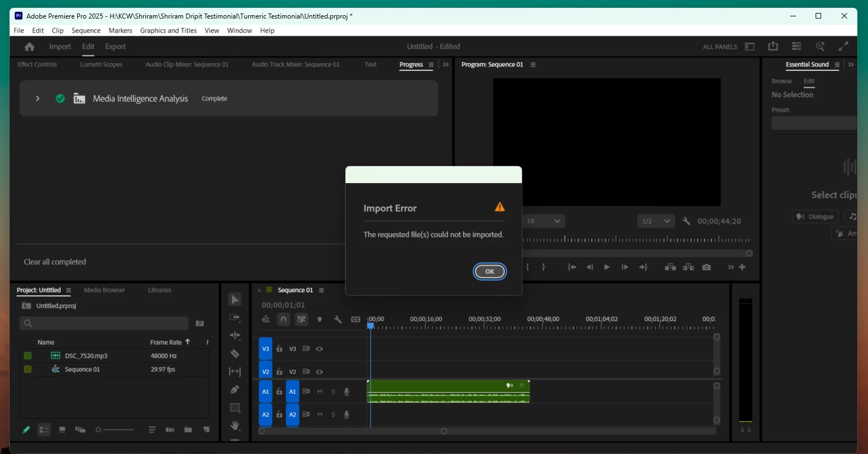Toggle Snap in Timeline magnet button
The width and height of the screenshot is (868, 454).
click(284, 319)
